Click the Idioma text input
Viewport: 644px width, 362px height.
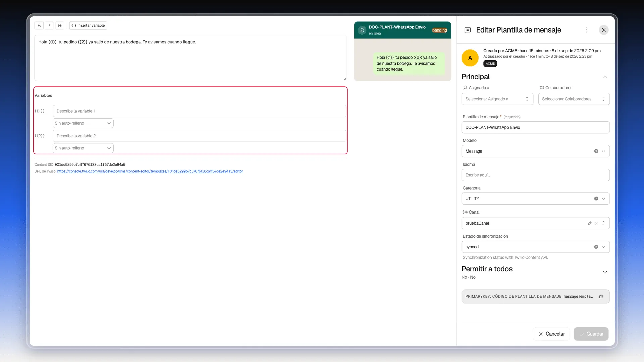pos(535,175)
